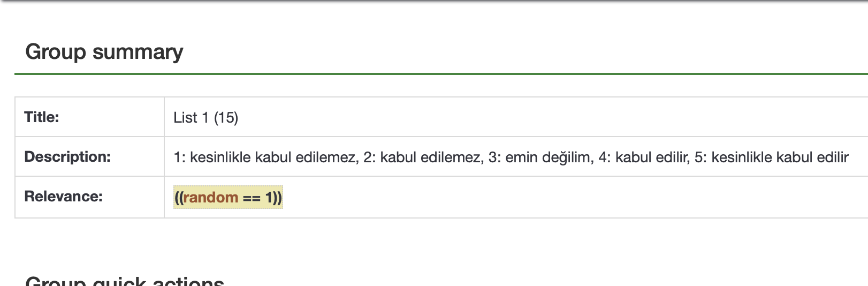Click the Group quick actions heading

[125, 282]
